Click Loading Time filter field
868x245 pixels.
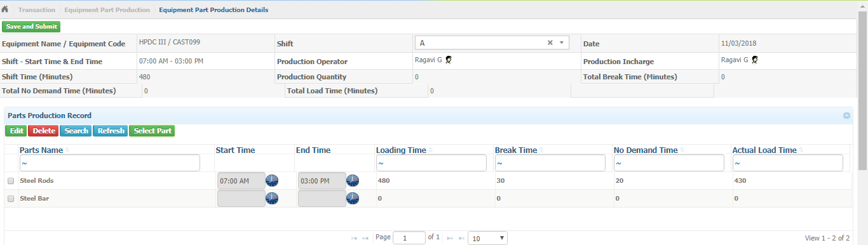[431, 163]
